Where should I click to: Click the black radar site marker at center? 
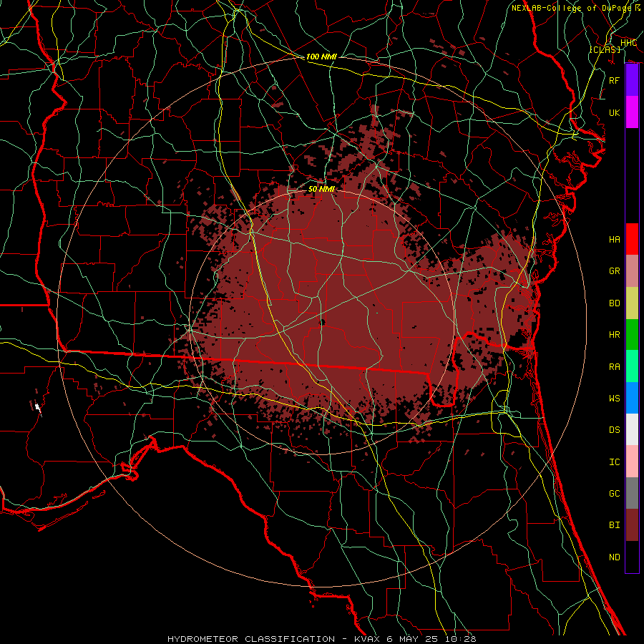(321, 323)
